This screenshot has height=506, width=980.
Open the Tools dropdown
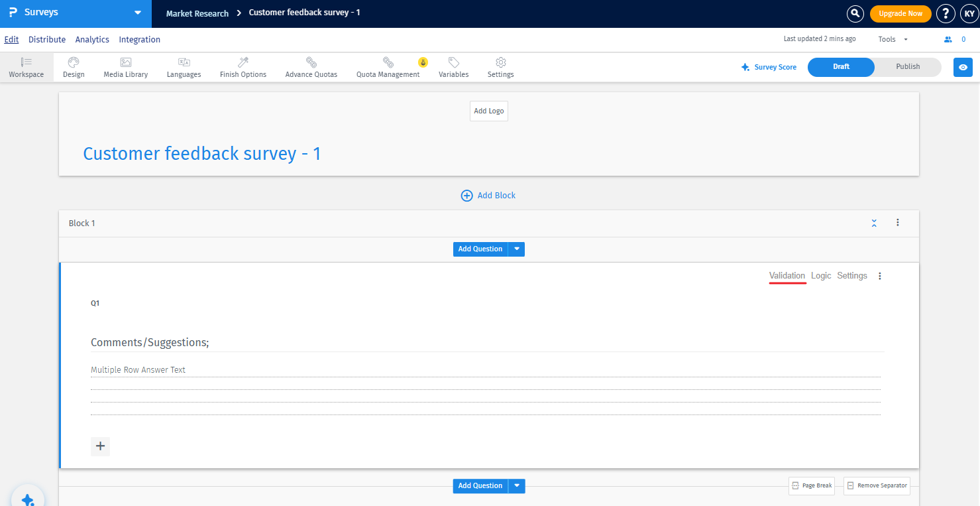[893, 39]
